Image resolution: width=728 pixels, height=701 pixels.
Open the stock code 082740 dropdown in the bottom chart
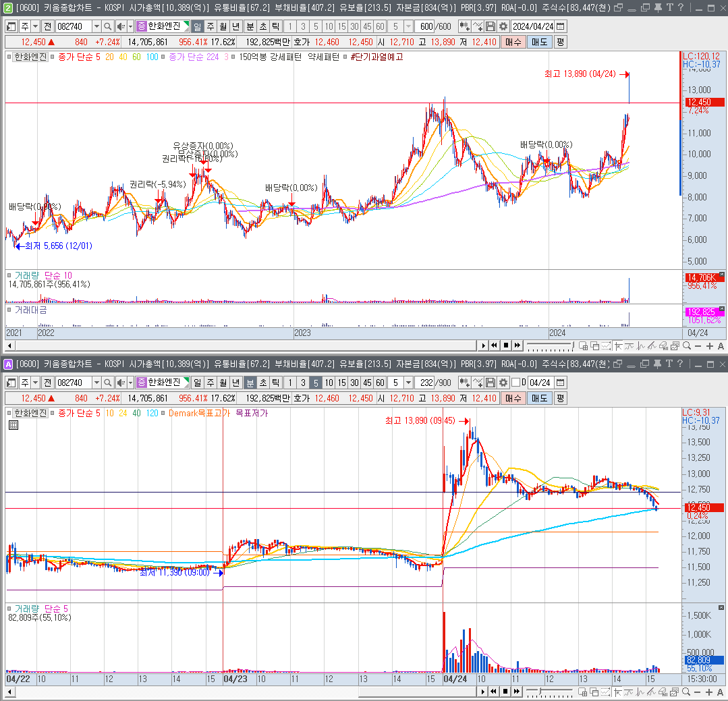(x=96, y=383)
